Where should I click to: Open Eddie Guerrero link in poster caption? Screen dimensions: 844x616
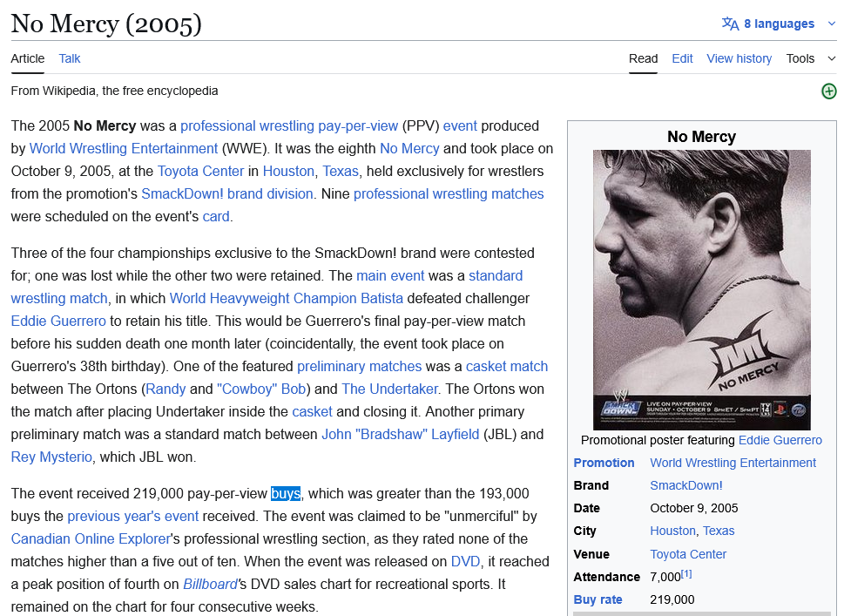tap(780, 440)
